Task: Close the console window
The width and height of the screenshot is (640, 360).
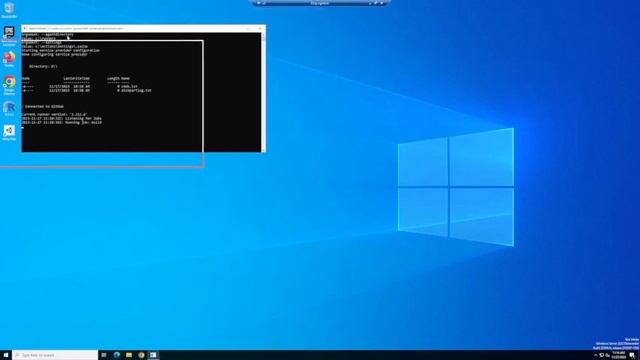Action: point(260,29)
